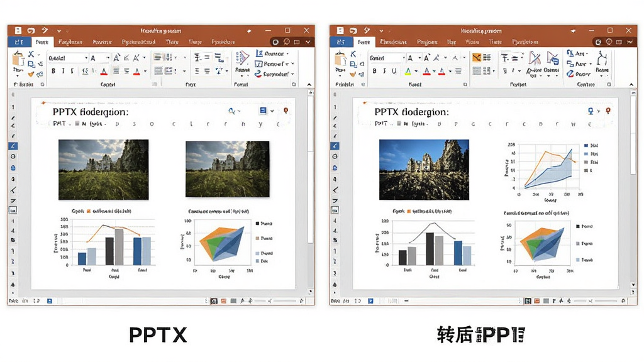Toggle Bold in the right window ribbon
This screenshot has height=362, width=644.
(x=375, y=71)
